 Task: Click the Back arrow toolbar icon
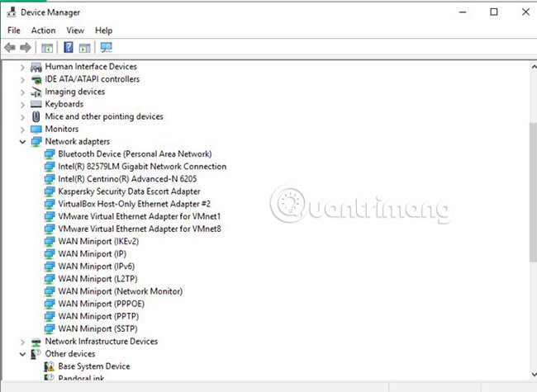pyautogui.click(x=10, y=47)
